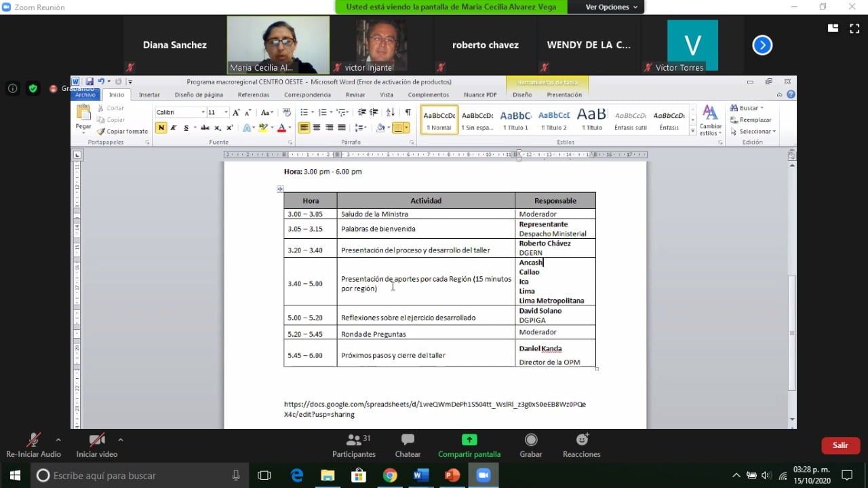Click the green Compartir pantalla icon

coord(469,440)
